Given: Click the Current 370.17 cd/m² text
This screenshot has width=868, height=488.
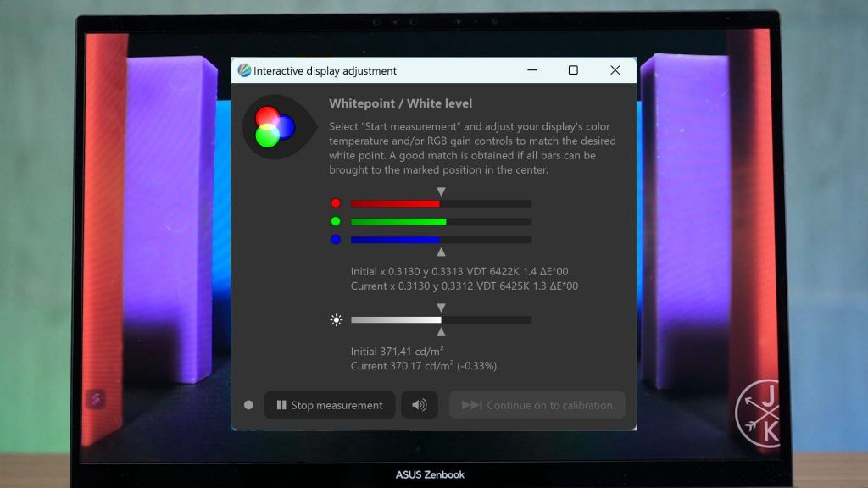Looking at the screenshot, I should pyautogui.click(x=424, y=366).
